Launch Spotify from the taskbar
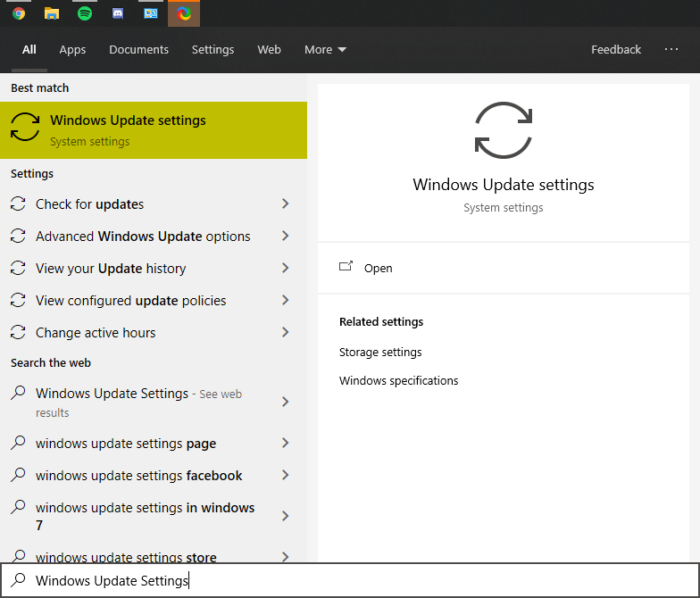 pos(85,13)
